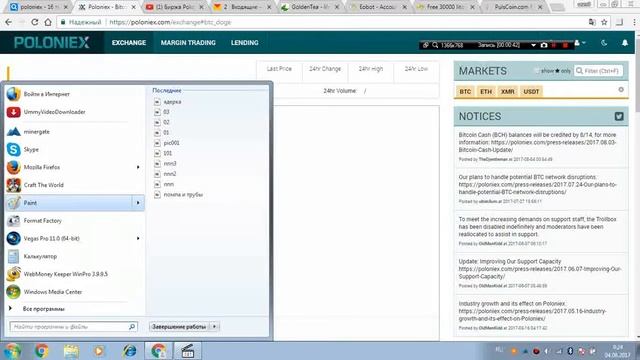Viewport: 640px width, 360px height.
Task: Click the system clock in tray
Action: [618, 351]
